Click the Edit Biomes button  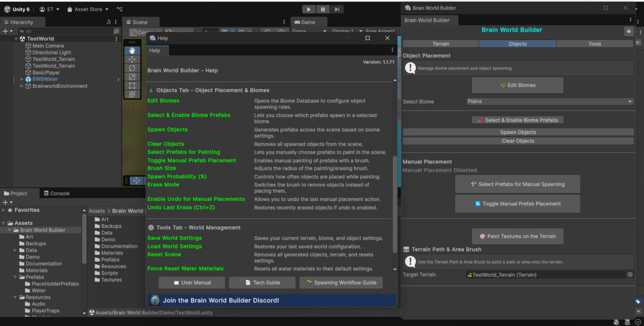coord(517,85)
